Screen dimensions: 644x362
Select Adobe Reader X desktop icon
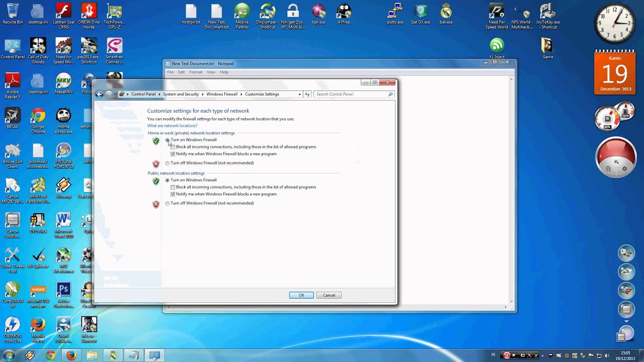point(13,86)
